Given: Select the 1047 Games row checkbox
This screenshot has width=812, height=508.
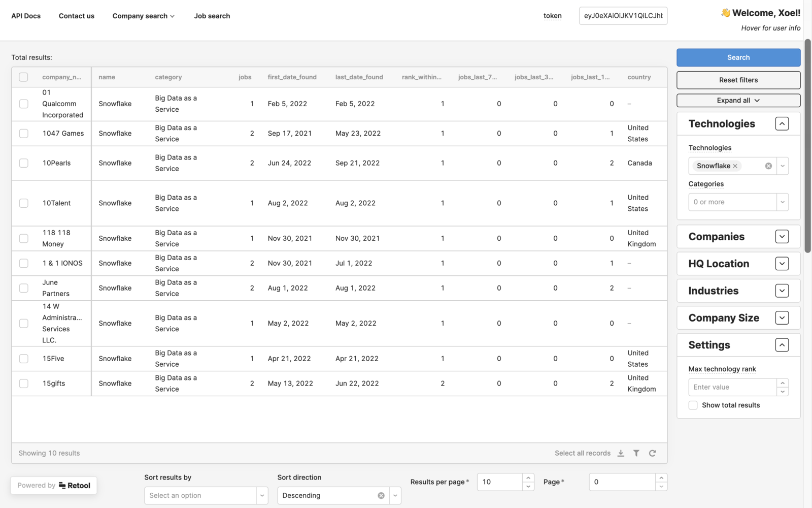Looking at the screenshot, I should pyautogui.click(x=23, y=134).
